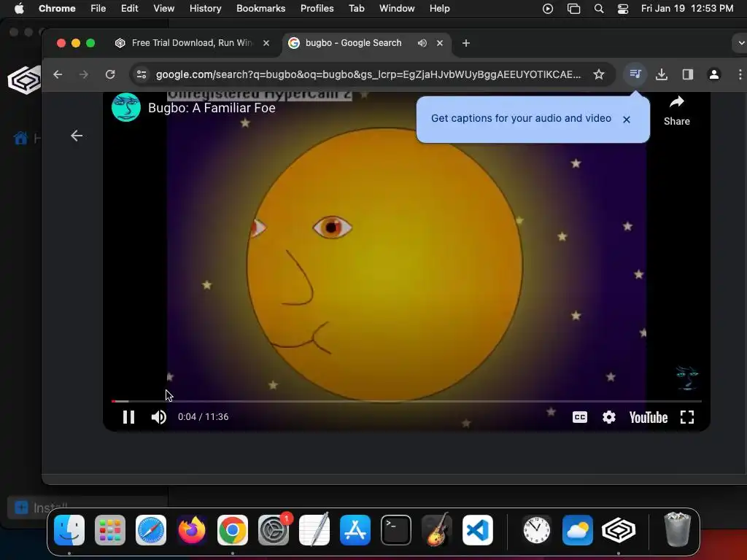The image size is (747, 560).
Task: View site information icon in address bar
Action: click(142, 74)
